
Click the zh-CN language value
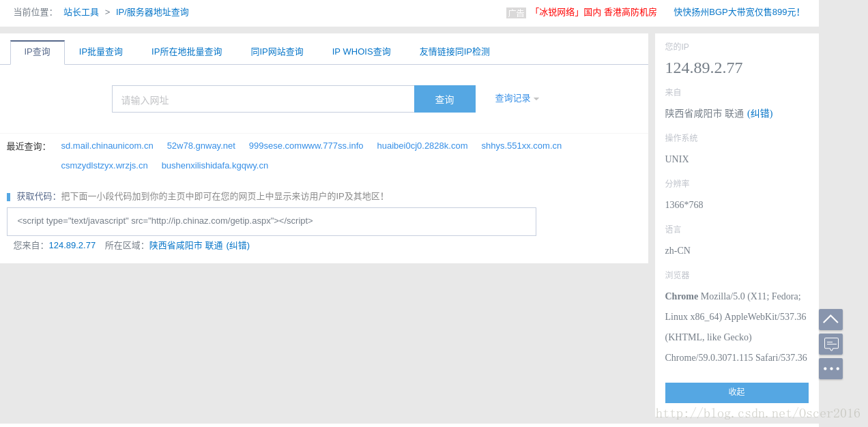click(x=678, y=251)
